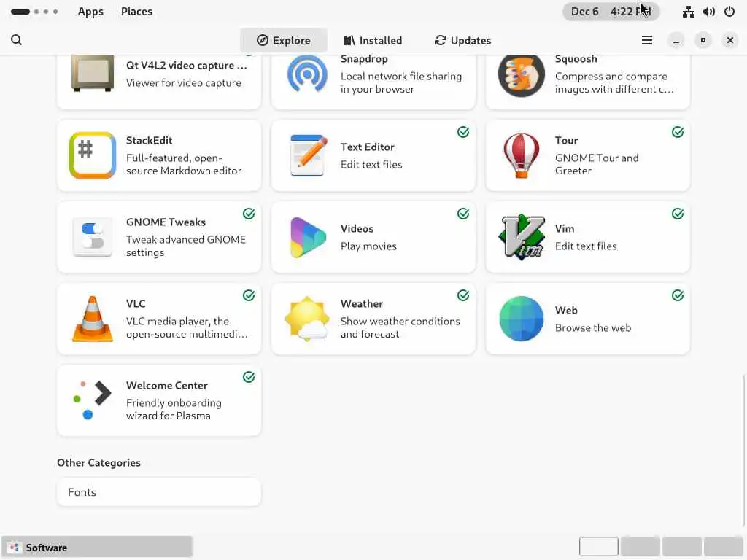Viewport: 747px width, 560px height.
Task: Click the installed checkmark on Weather
Action: (463, 295)
